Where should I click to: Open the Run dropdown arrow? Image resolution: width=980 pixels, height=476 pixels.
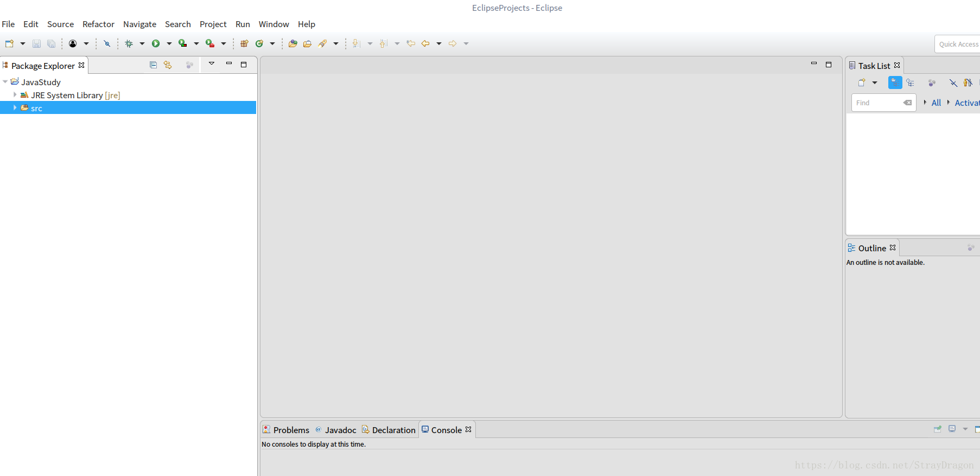(169, 43)
